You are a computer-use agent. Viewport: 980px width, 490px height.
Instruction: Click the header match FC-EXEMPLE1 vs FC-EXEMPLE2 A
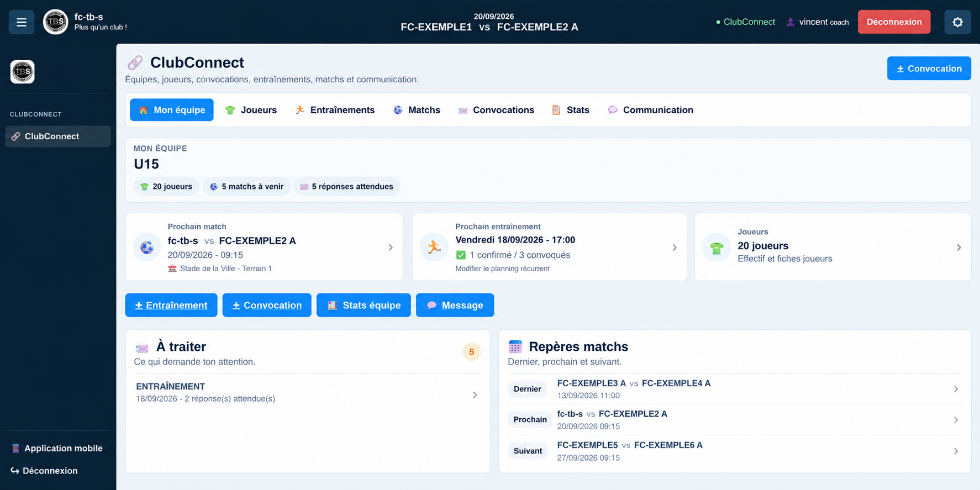pyautogui.click(x=489, y=27)
